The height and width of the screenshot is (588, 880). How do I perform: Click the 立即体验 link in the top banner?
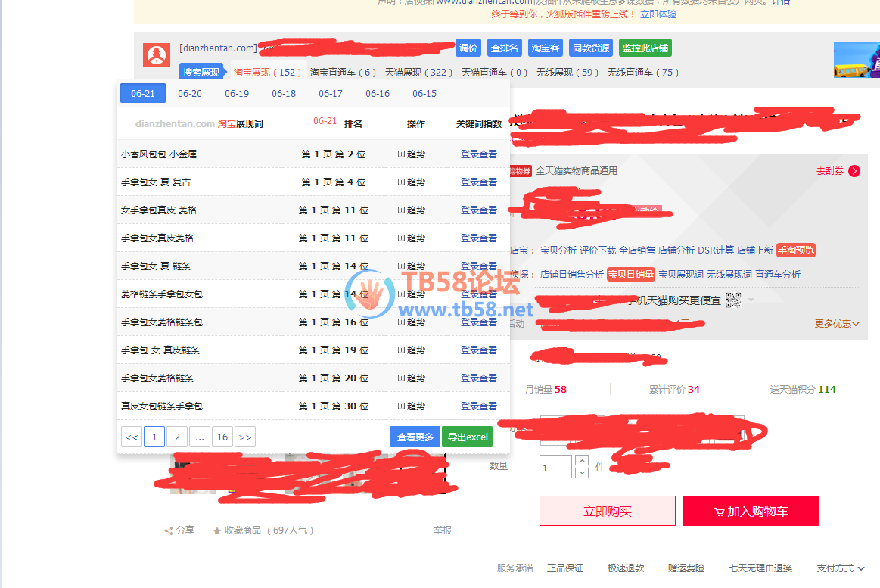coord(658,14)
